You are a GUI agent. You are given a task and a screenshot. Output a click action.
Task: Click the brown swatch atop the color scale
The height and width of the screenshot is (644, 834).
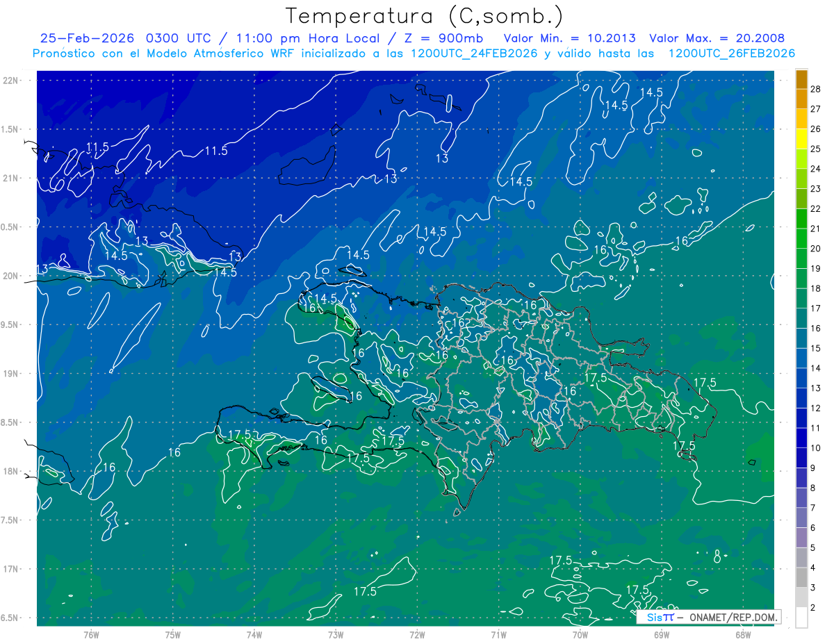pyautogui.click(x=801, y=79)
